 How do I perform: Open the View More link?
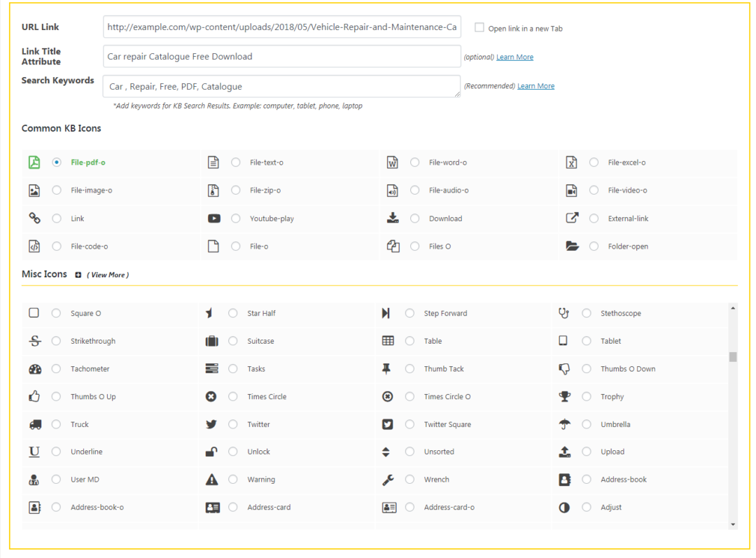[108, 275]
